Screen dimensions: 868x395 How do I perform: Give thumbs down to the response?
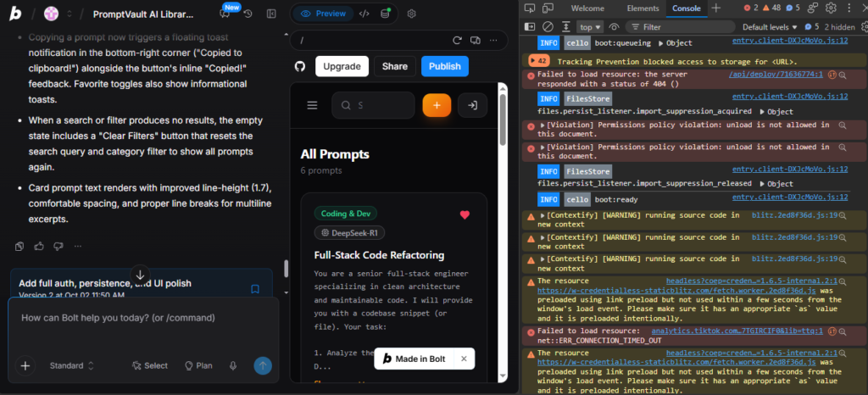coord(58,246)
